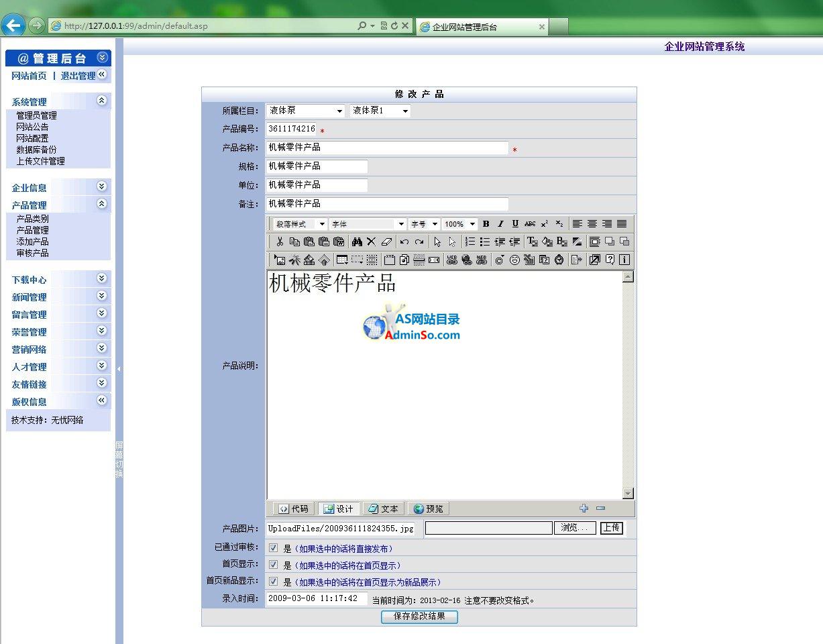Screen dimensions: 823x644
Task: Open the 段落样式 paragraph style dropdown
Action: 300,224
